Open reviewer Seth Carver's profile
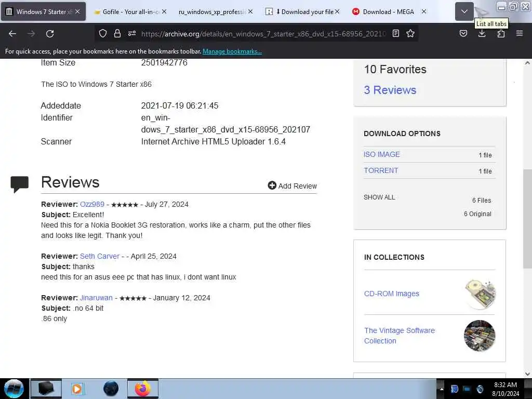Viewport: 532px width, 399px height. (x=100, y=256)
